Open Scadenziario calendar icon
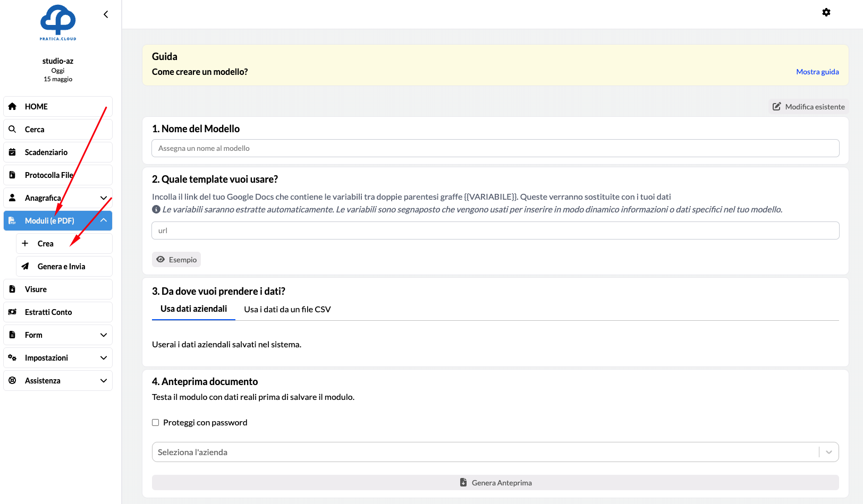The image size is (863, 504). (x=12, y=152)
